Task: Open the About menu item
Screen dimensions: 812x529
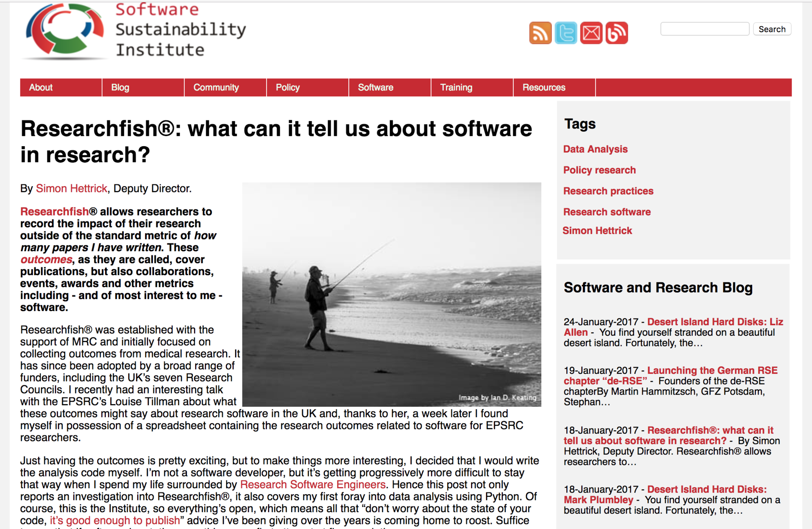Action: pos(41,87)
